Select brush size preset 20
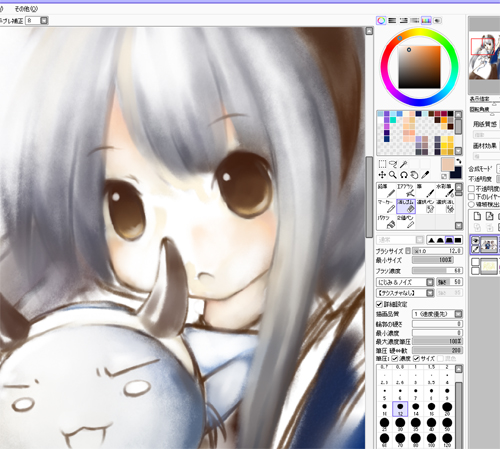 click(x=447, y=409)
